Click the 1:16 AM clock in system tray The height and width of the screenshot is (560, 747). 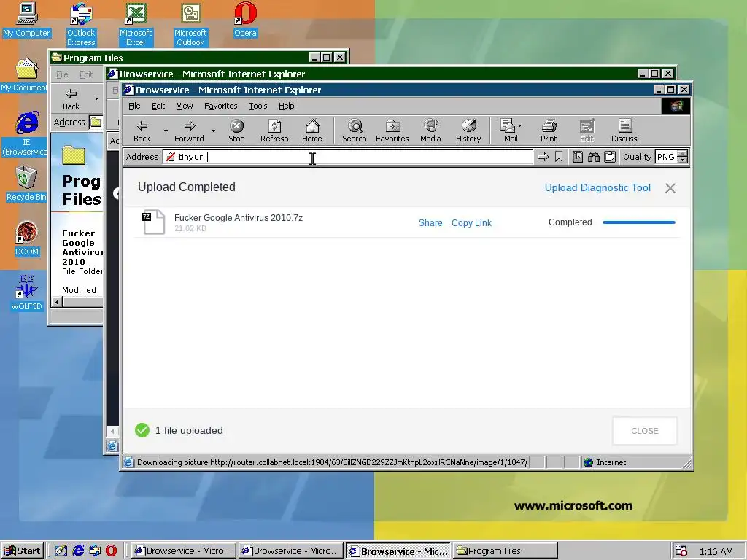click(x=716, y=551)
